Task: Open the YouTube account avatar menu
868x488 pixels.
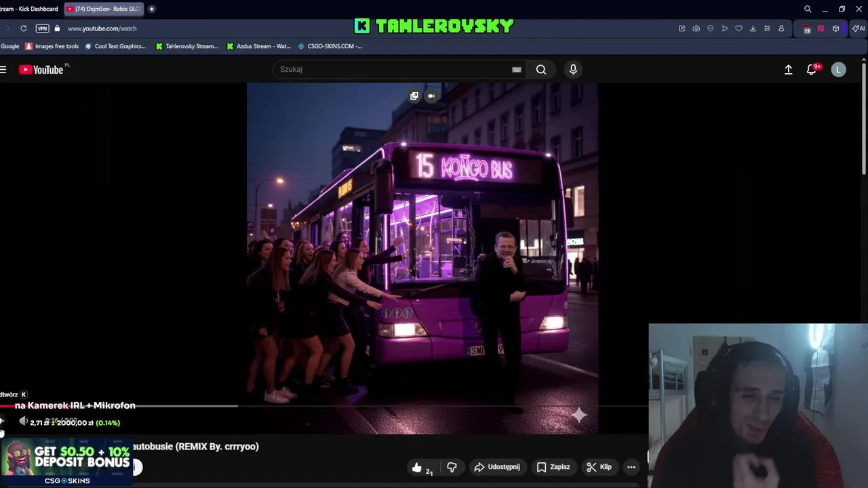Action: [839, 69]
